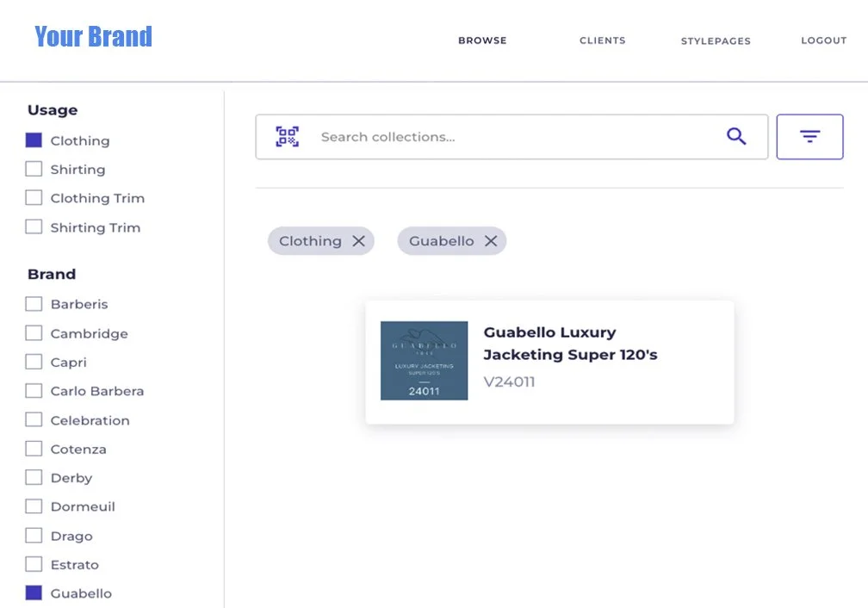
Task: Check the Dormeuil brand checkbox
Action: 34,506
